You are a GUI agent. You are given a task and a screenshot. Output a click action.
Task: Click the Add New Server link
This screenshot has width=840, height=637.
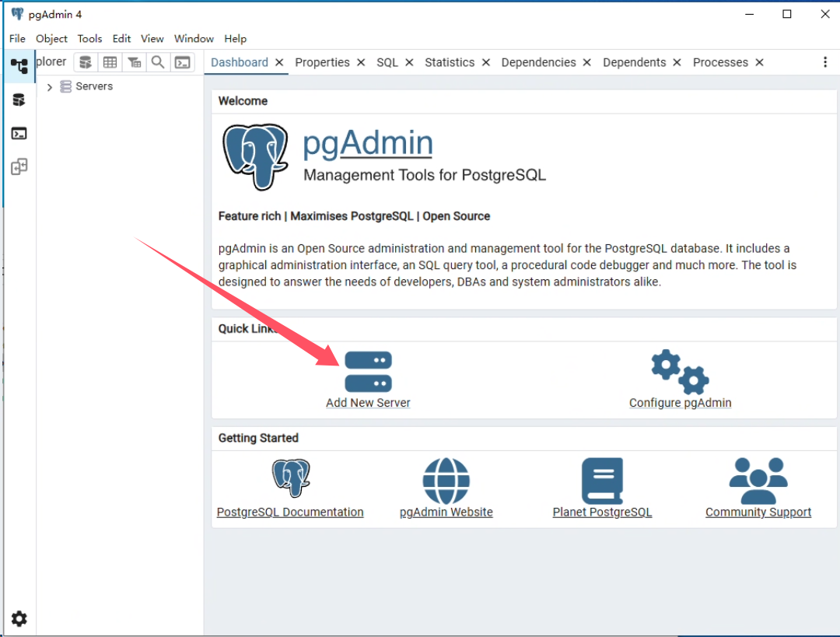click(x=368, y=403)
